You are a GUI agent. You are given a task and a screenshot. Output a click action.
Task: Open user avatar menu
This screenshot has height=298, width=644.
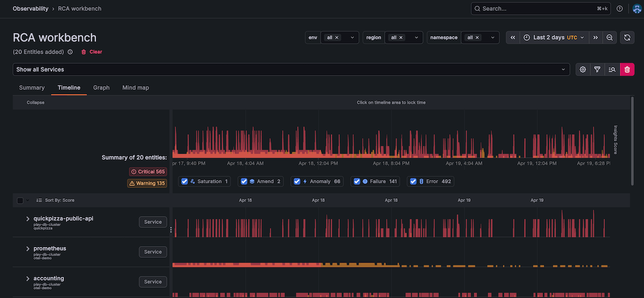click(x=638, y=9)
